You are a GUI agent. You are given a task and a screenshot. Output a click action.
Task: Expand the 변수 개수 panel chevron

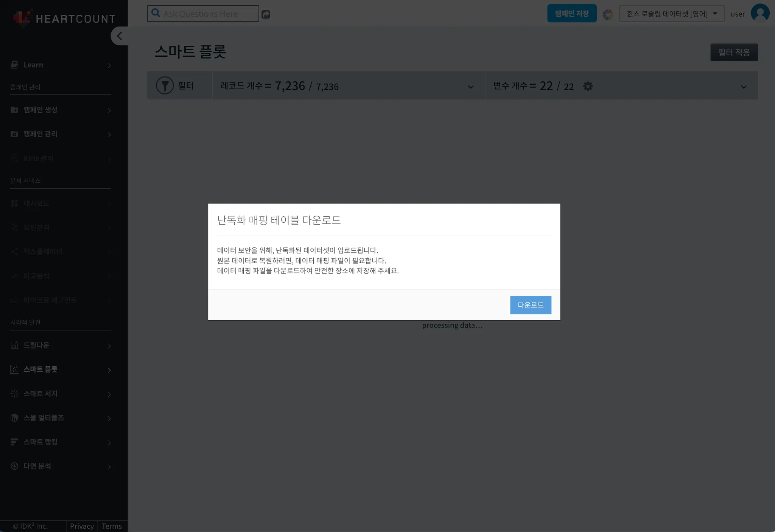point(743,87)
